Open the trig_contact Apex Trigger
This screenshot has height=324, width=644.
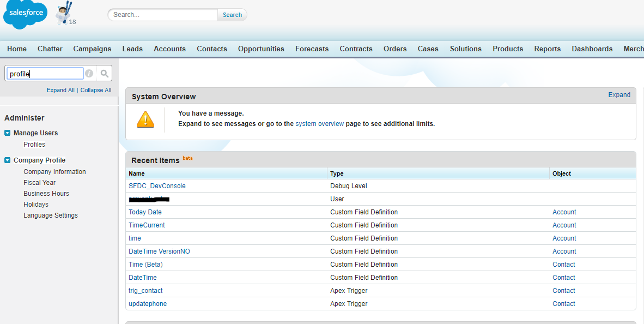pos(145,290)
